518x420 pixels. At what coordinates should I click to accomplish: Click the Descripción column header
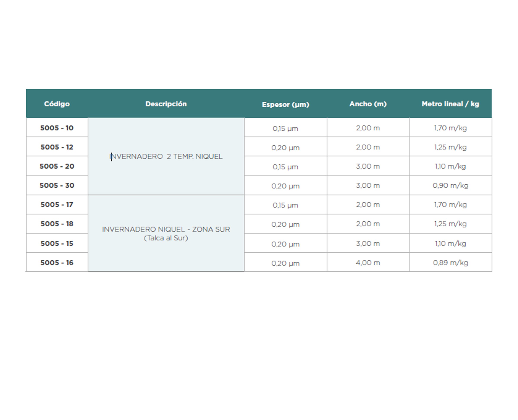pos(166,104)
